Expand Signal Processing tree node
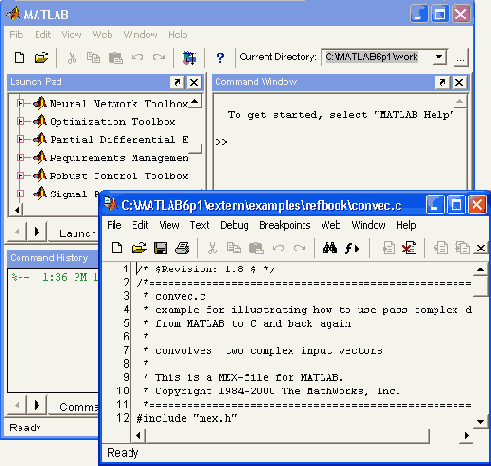This screenshot has height=466, width=491. click(20, 194)
